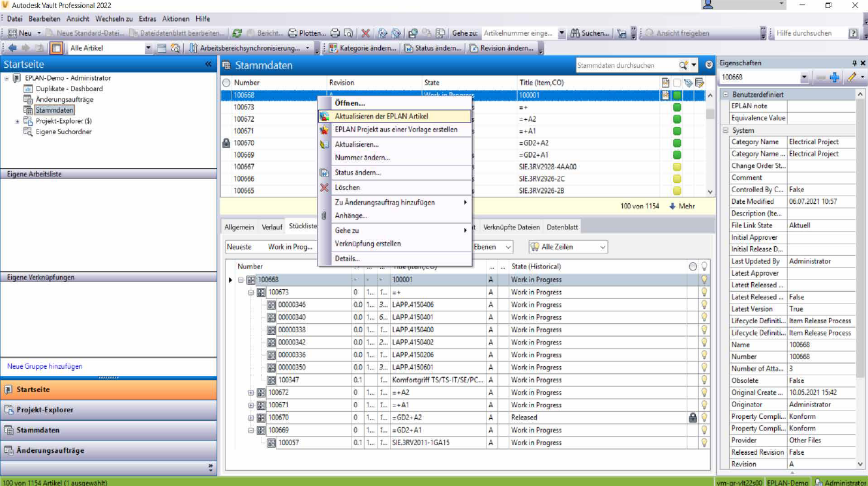Open print preview magnifier icon

tap(348, 33)
